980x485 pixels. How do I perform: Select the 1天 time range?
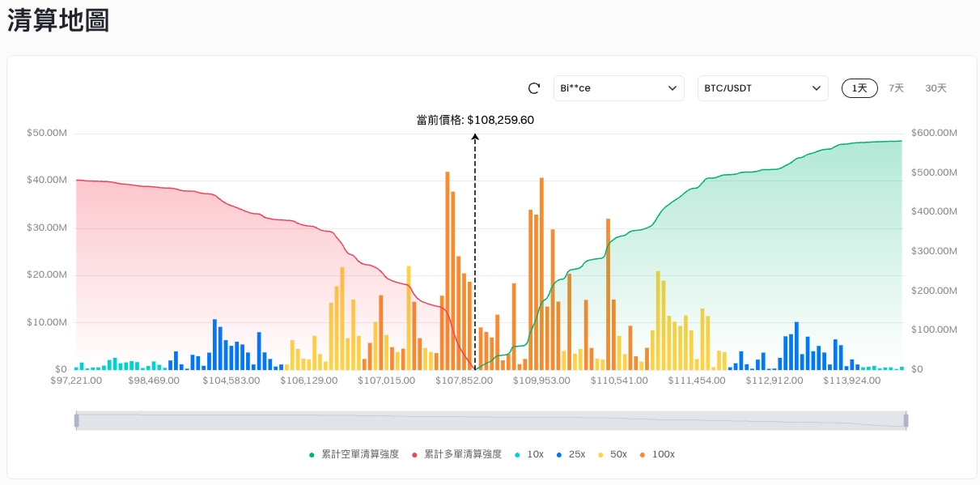[859, 88]
